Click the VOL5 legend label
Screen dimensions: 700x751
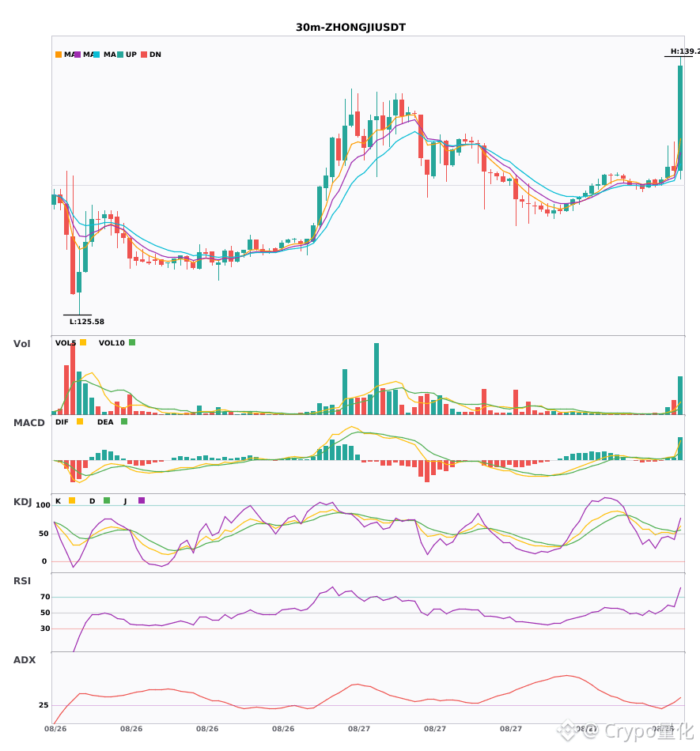[x=66, y=343]
